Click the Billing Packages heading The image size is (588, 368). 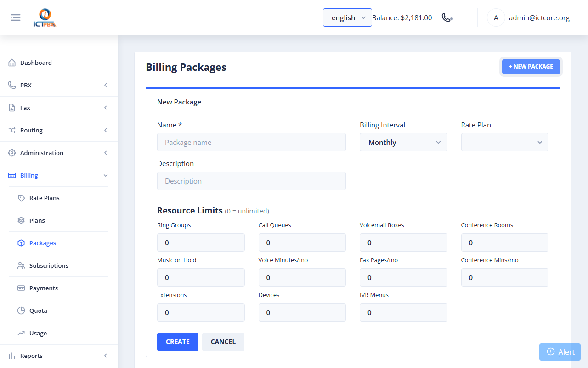tap(186, 67)
